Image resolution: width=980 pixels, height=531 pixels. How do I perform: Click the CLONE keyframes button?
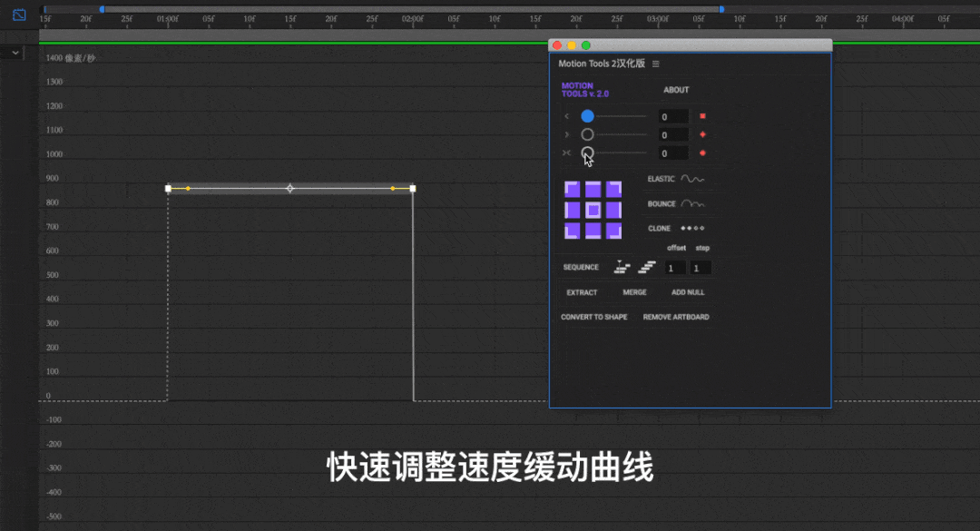tap(659, 229)
